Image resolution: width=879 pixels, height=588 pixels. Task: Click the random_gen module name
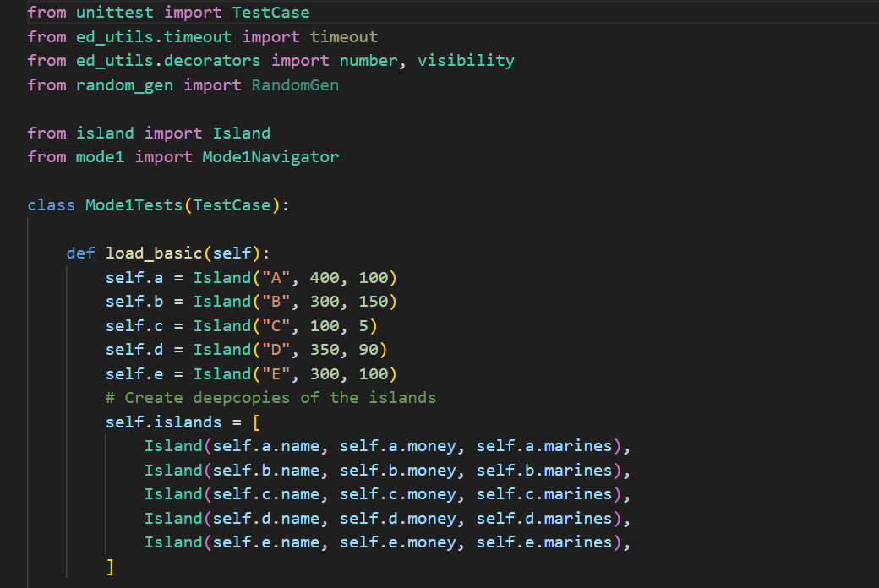tap(124, 85)
